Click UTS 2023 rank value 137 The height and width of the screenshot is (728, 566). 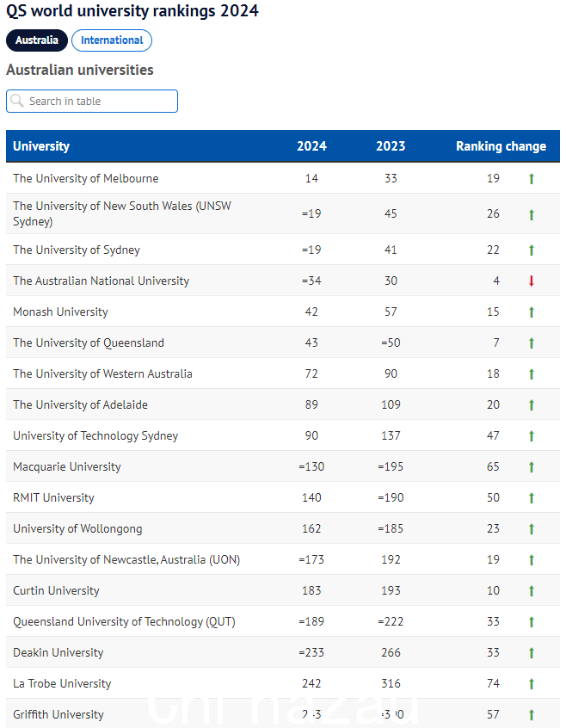tap(391, 436)
